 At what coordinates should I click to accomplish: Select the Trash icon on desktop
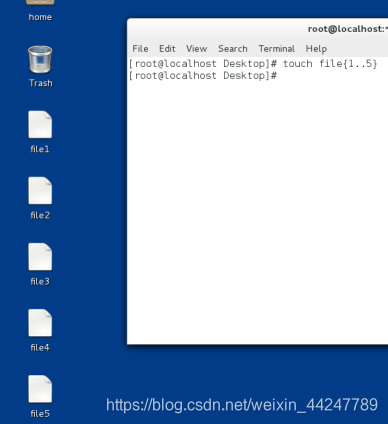tap(40, 59)
